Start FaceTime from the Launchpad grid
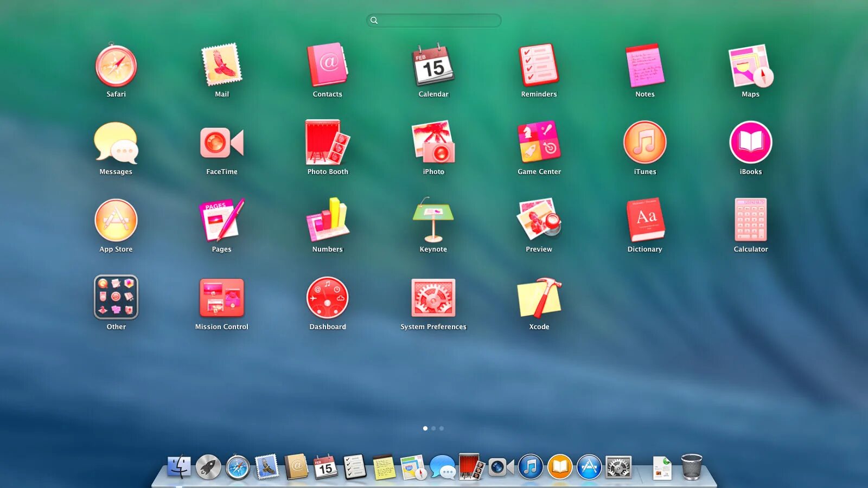Image resolution: width=868 pixels, height=488 pixels. click(x=222, y=143)
